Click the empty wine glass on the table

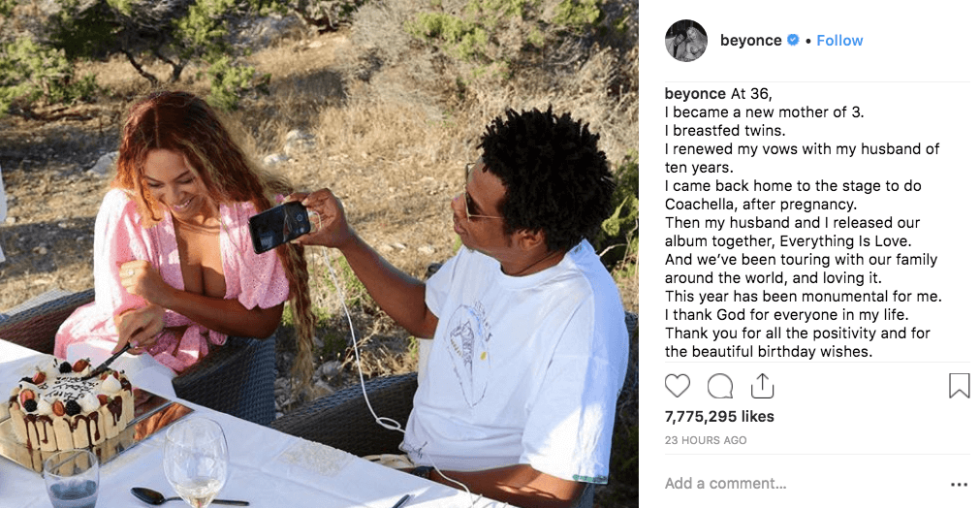click(196, 461)
